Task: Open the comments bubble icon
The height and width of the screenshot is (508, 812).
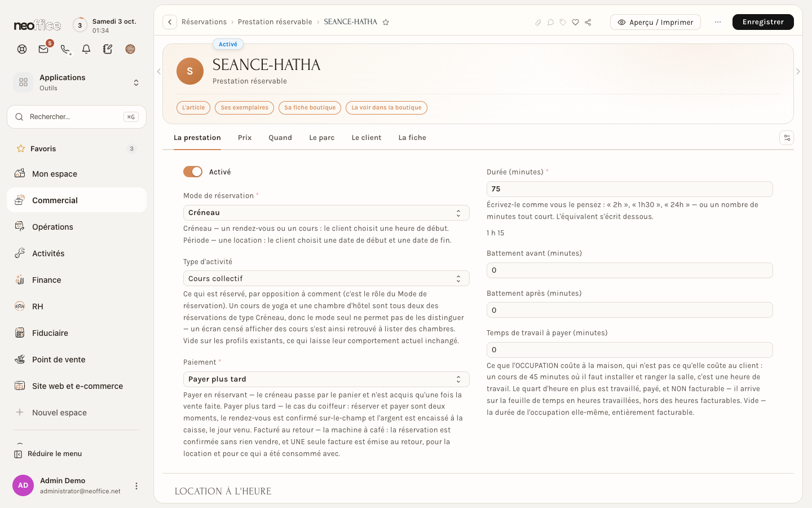Action: coord(550,22)
